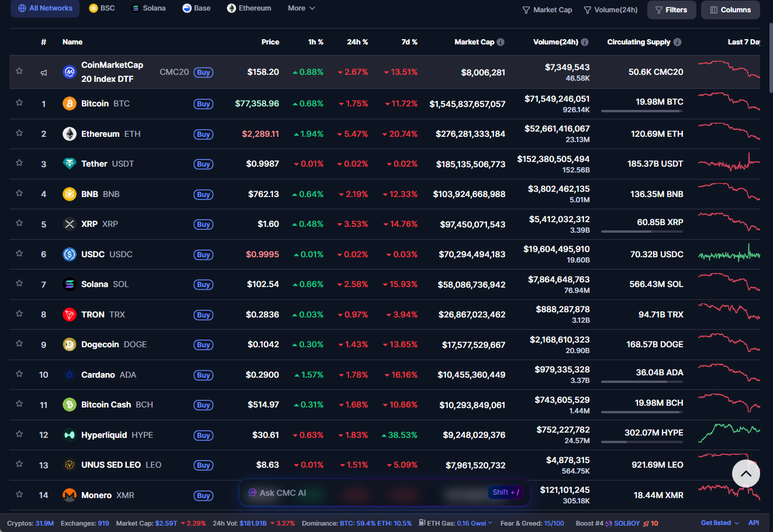
Task: Click the Ethereum coin logo icon
Action: click(x=70, y=134)
